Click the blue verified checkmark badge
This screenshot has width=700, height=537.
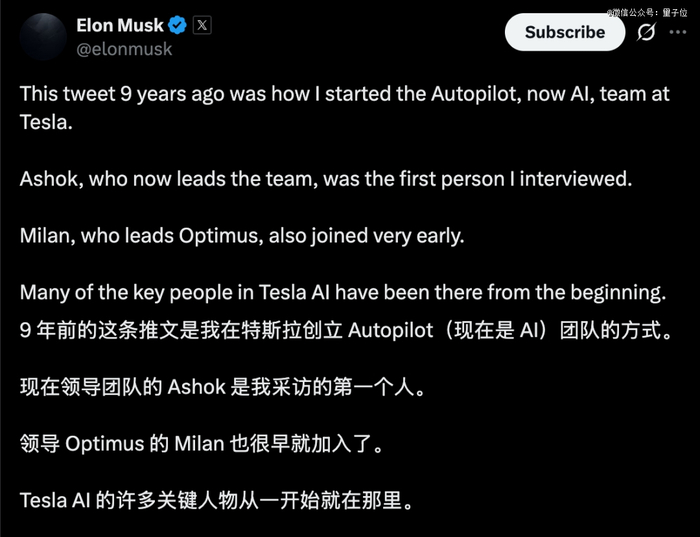(177, 25)
